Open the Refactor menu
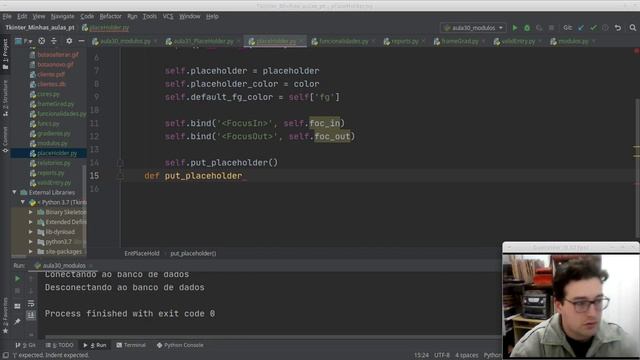This screenshot has height=360, width=640. (x=111, y=16)
